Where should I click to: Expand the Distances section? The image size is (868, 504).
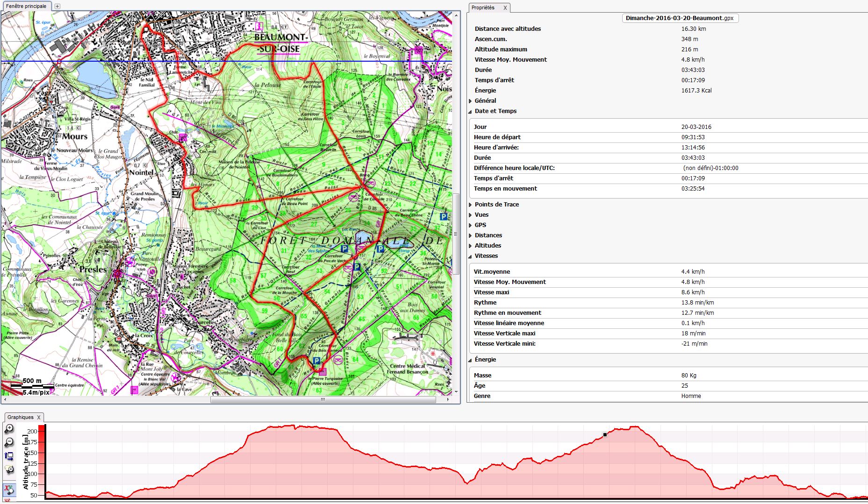[x=471, y=235]
